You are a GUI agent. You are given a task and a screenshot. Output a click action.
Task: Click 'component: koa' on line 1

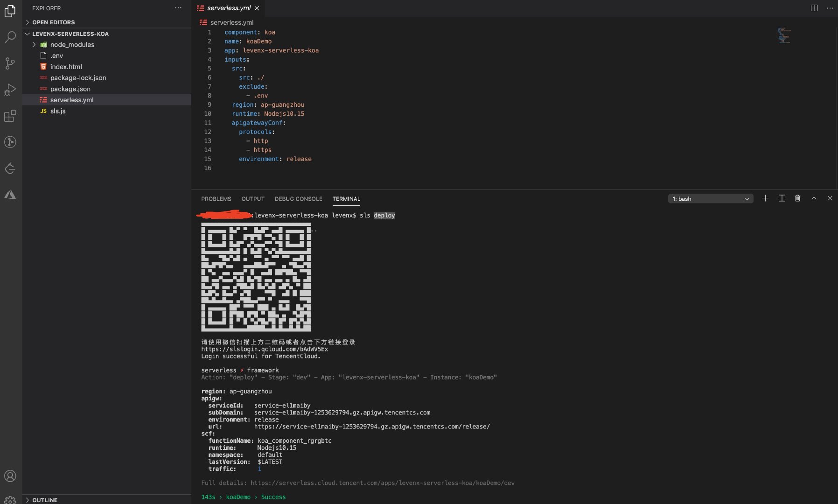coord(250,32)
